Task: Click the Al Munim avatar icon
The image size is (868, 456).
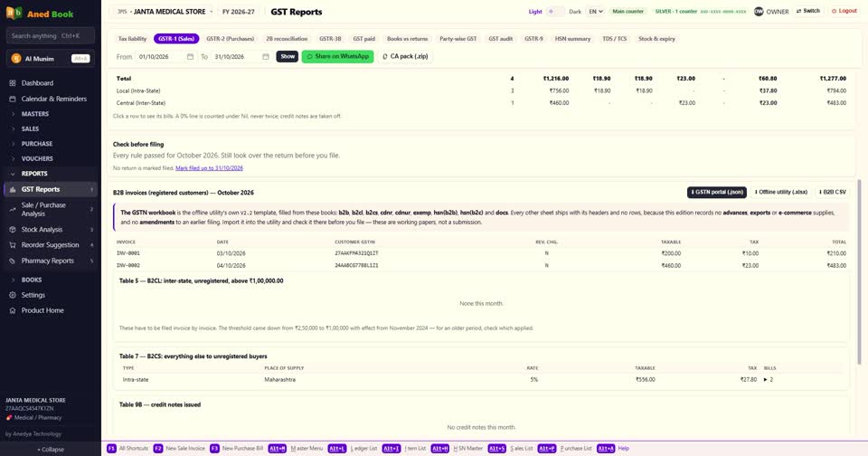Action: [16, 59]
